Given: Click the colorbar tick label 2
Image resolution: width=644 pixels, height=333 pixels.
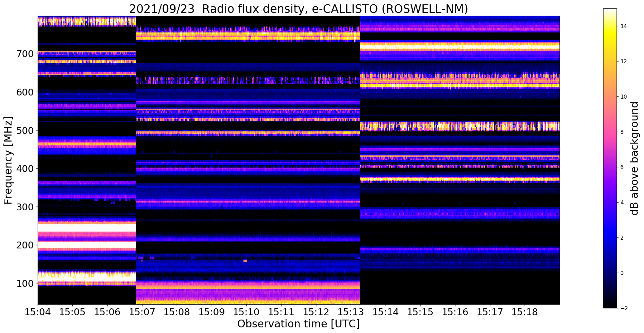Looking at the screenshot, I should point(622,238).
